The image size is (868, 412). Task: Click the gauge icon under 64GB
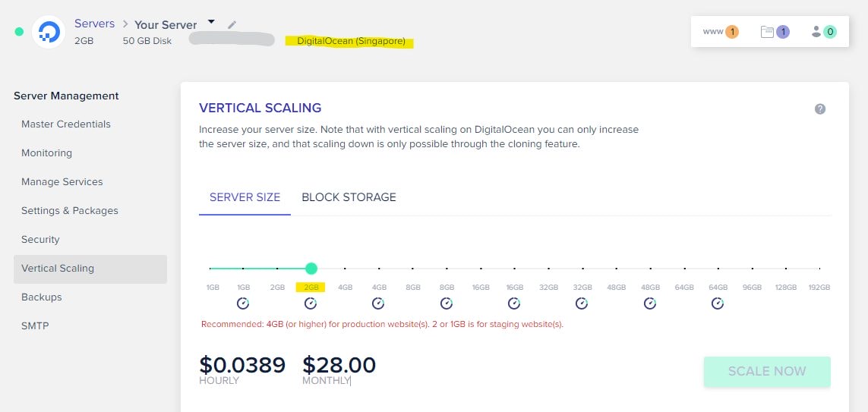(718, 303)
